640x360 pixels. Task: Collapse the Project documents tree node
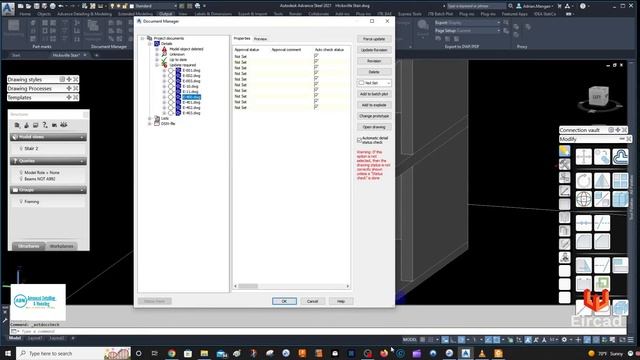coord(142,38)
